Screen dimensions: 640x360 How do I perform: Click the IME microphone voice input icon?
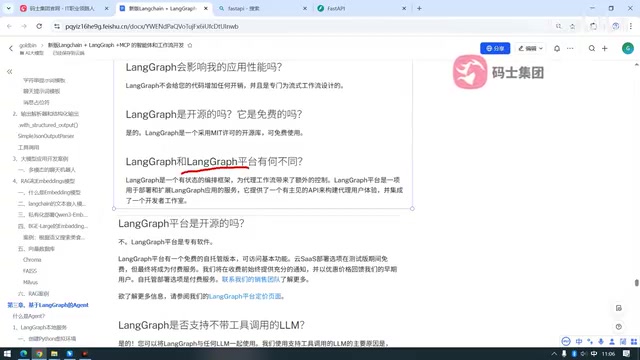point(601,341)
